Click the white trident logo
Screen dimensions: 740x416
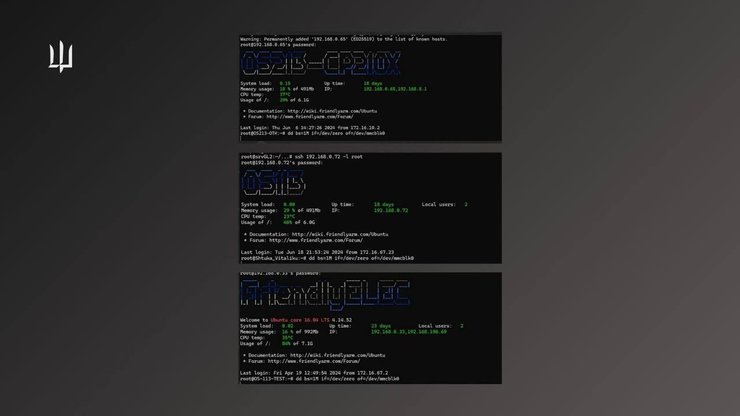(60, 57)
